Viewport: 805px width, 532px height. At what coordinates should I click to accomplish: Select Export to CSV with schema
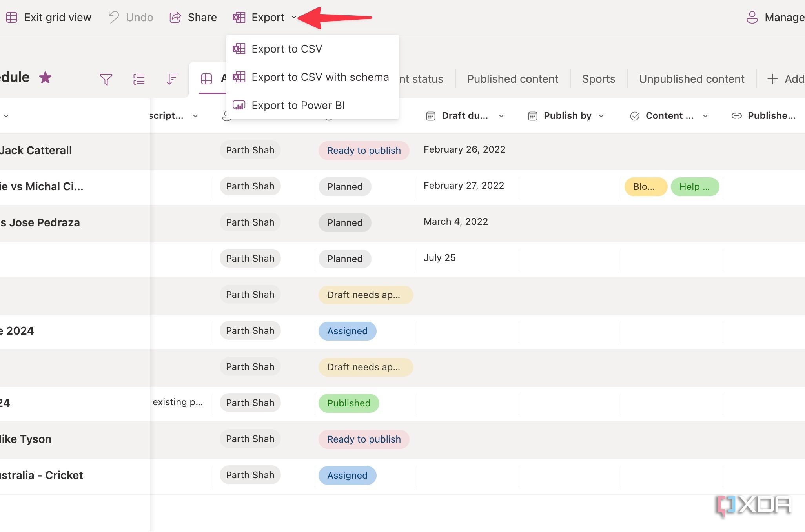[320, 77]
